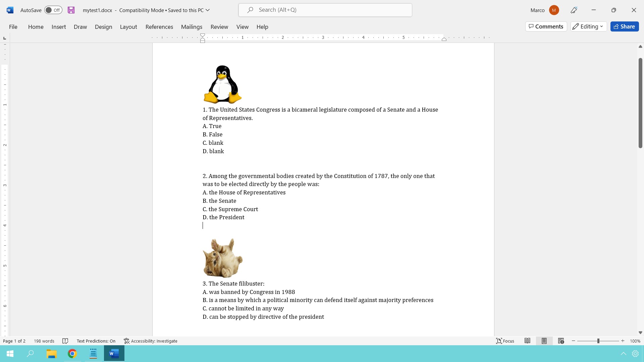
Task: Toggle the AutoSave switch
Action: [x=53, y=10]
